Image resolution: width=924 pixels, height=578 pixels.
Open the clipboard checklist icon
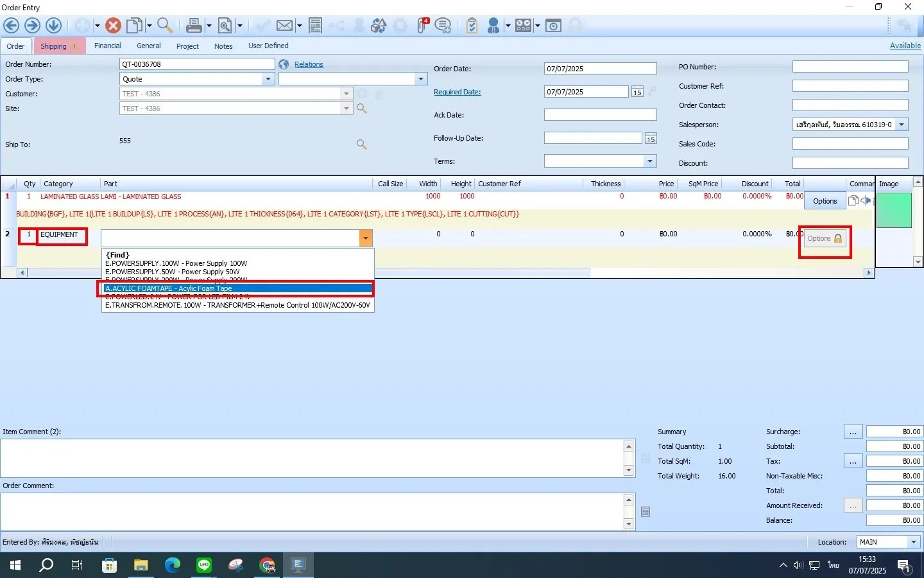(x=472, y=26)
